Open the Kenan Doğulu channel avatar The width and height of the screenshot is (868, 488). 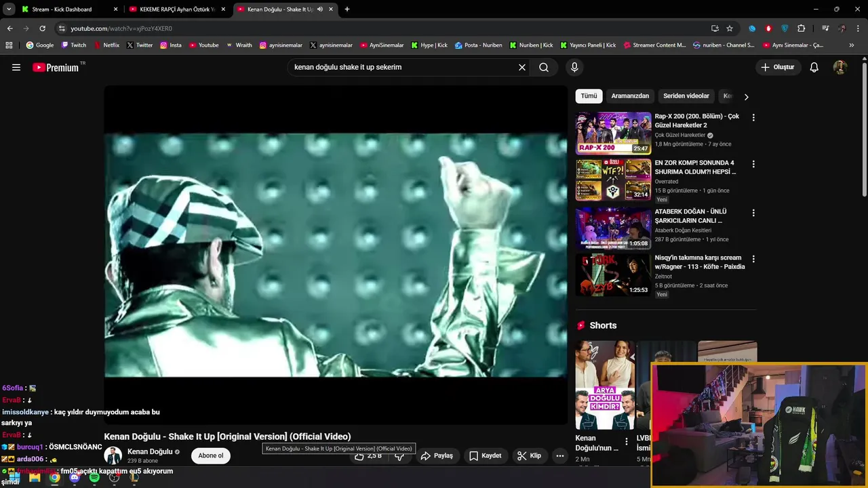(113, 455)
